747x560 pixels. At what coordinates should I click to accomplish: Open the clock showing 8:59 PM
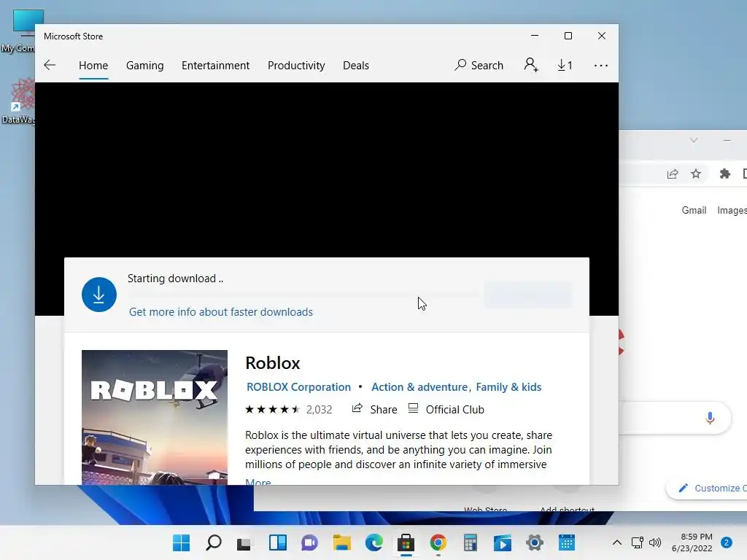(692, 542)
